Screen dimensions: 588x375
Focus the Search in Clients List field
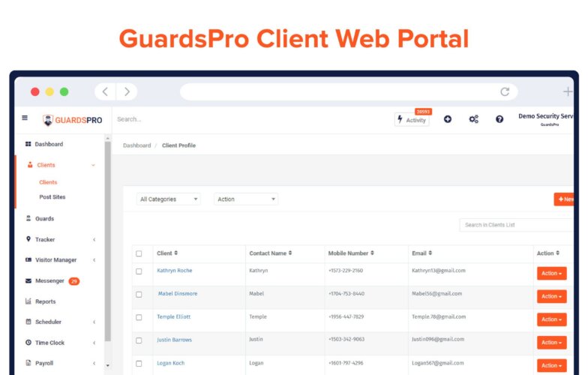coord(516,225)
